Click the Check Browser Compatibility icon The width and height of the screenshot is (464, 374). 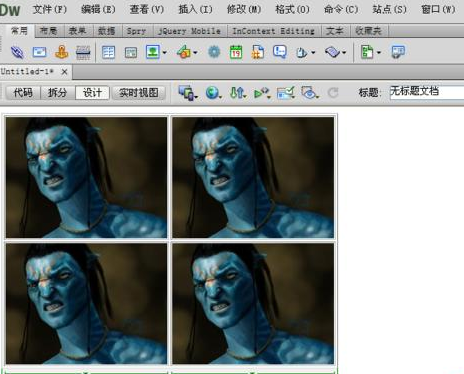pyautogui.click(x=285, y=93)
